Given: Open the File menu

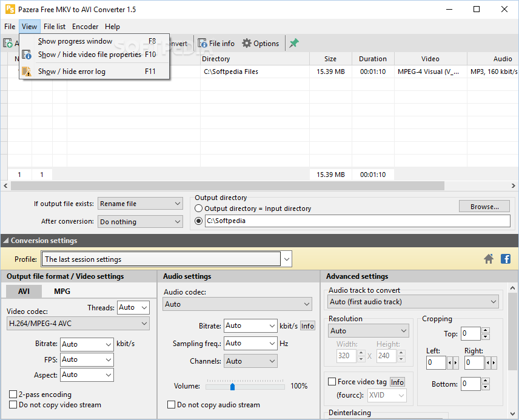Looking at the screenshot, I should pos(10,27).
